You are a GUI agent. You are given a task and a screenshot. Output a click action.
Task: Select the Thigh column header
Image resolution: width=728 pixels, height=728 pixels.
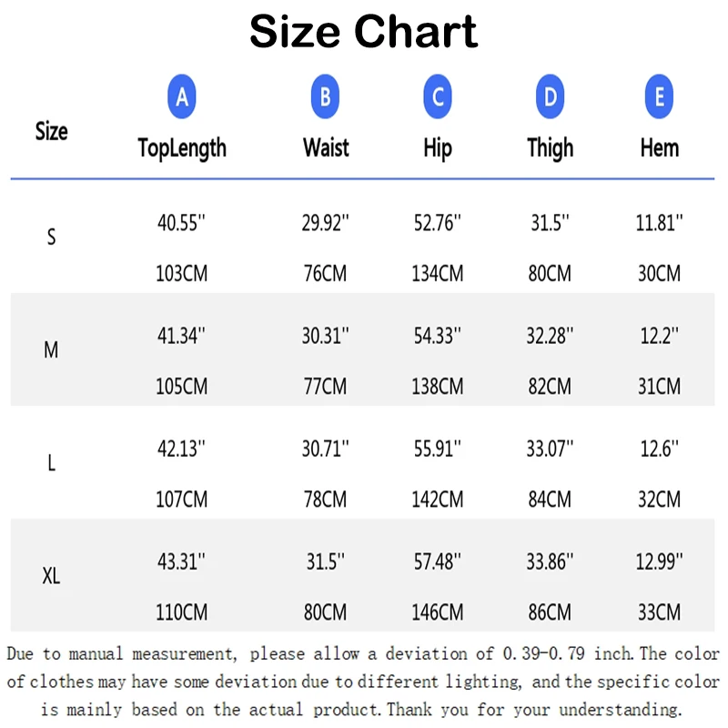(x=551, y=148)
